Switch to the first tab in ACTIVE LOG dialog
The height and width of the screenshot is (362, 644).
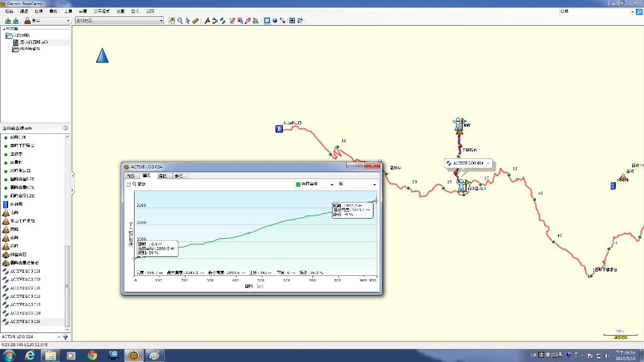131,176
